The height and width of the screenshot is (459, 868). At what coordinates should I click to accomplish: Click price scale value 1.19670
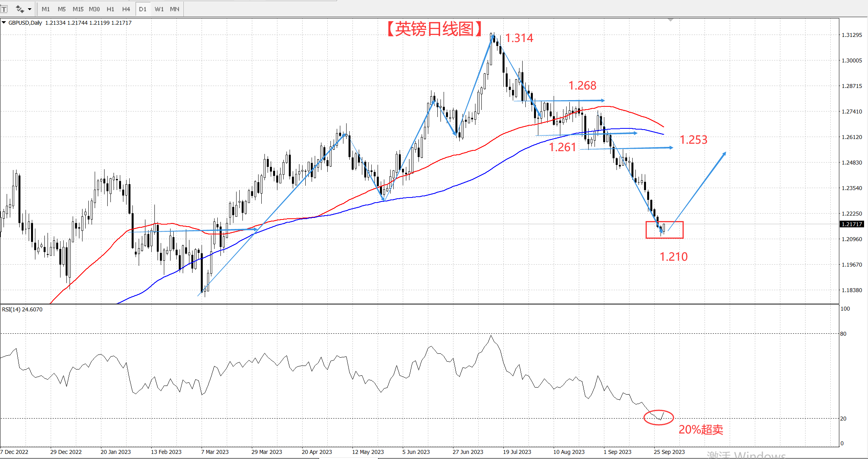(x=851, y=265)
